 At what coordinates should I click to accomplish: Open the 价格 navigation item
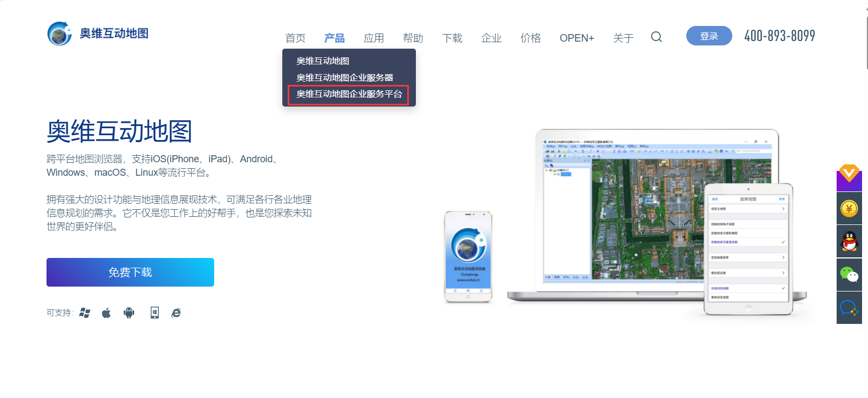531,38
